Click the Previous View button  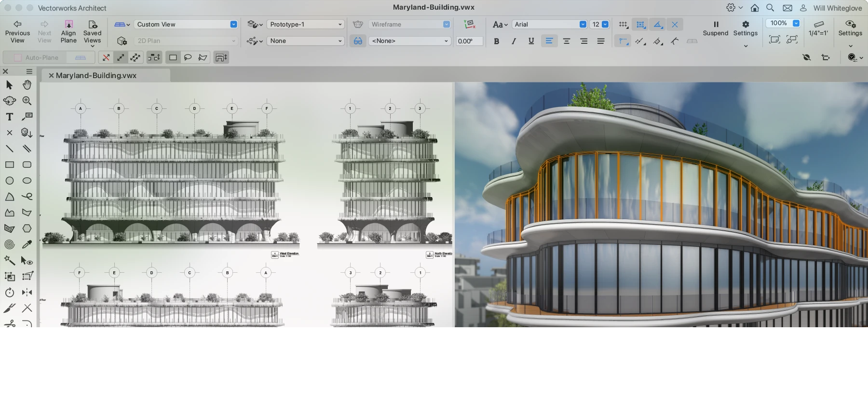[x=17, y=32]
